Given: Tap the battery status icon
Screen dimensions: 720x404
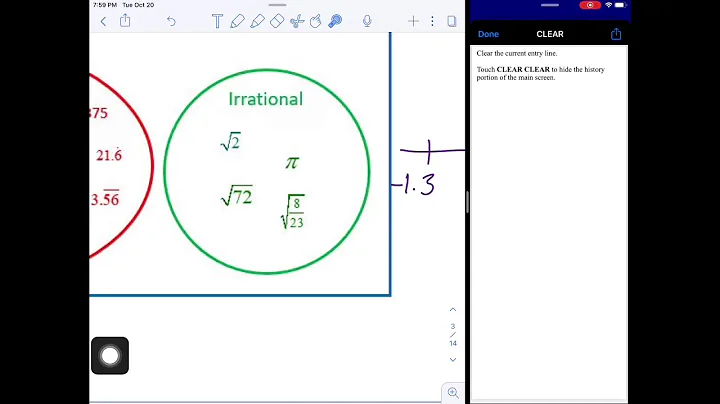Looking at the screenshot, I should click(x=620, y=5).
